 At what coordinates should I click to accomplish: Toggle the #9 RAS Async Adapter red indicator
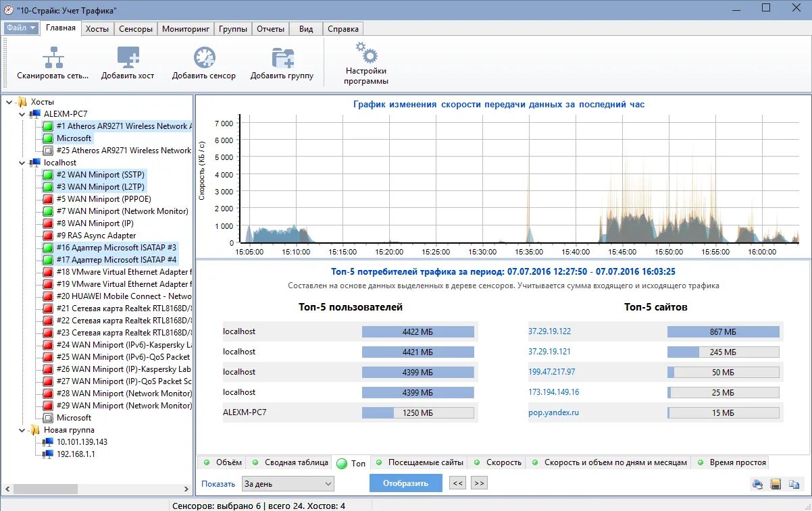point(48,236)
